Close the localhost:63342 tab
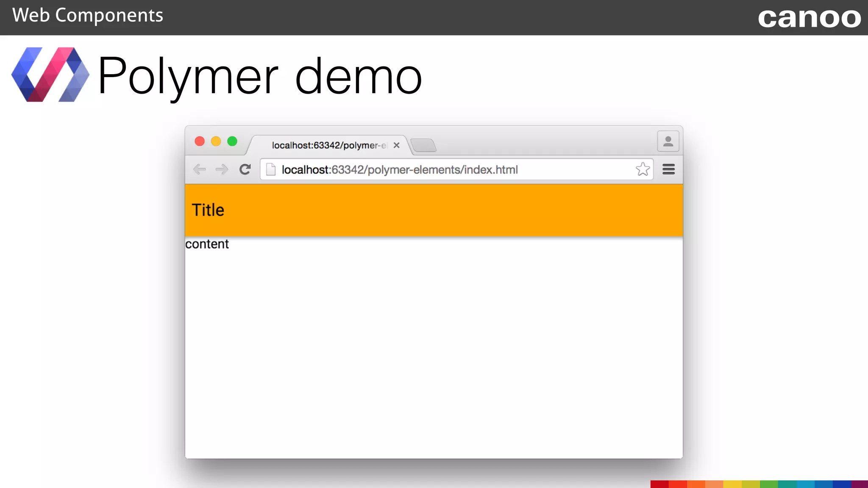 pos(396,145)
